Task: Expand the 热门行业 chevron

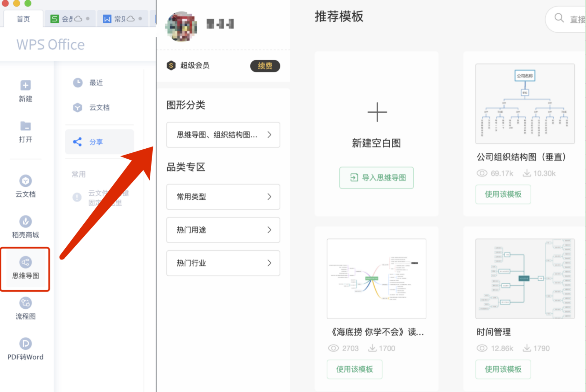Action: [x=269, y=263]
